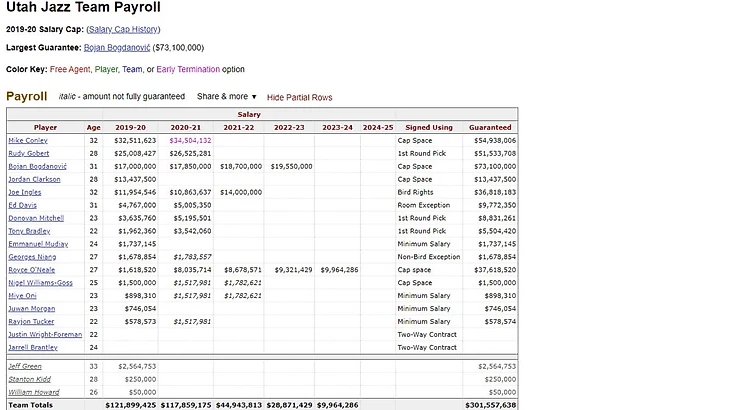Sort by 2019-20 salary column

point(129,128)
